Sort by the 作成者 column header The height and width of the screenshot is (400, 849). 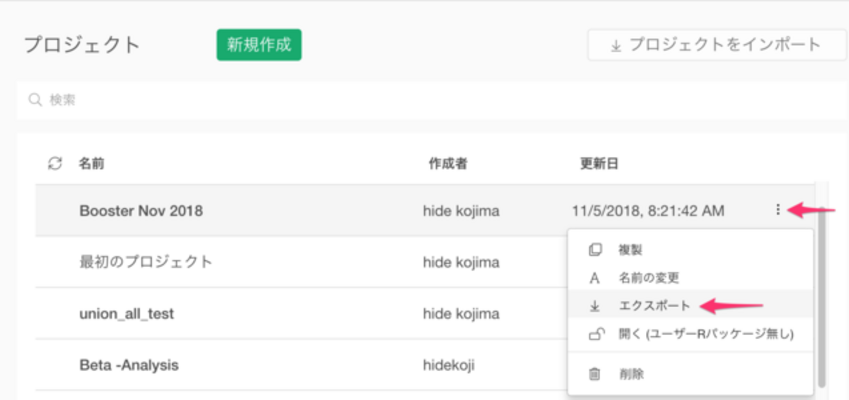(x=448, y=163)
